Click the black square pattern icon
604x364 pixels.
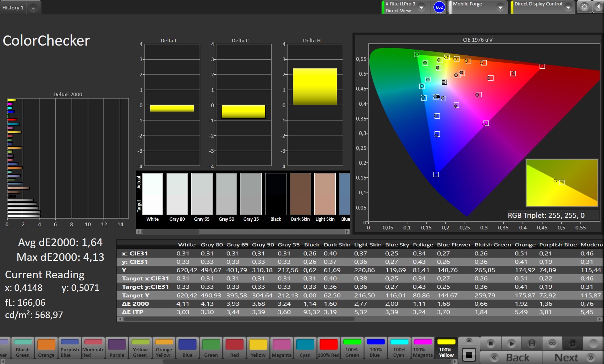(x=469, y=355)
